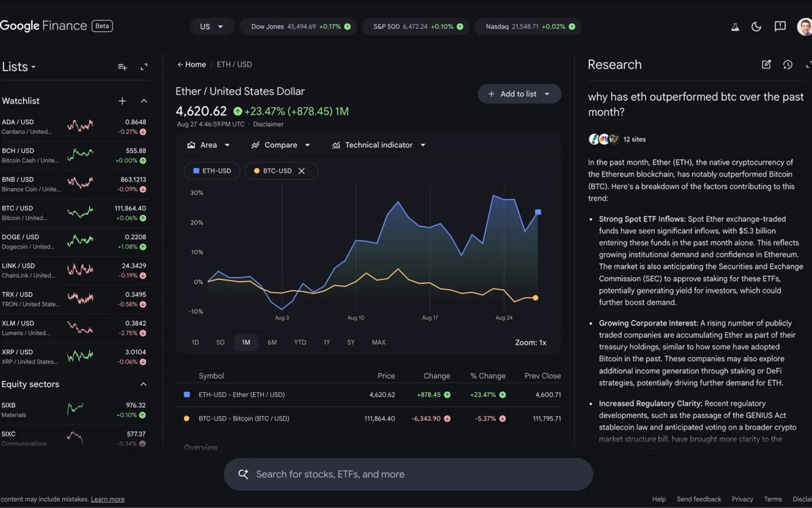Click the create new list icon
This screenshot has height=508, width=812.
[122, 67]
